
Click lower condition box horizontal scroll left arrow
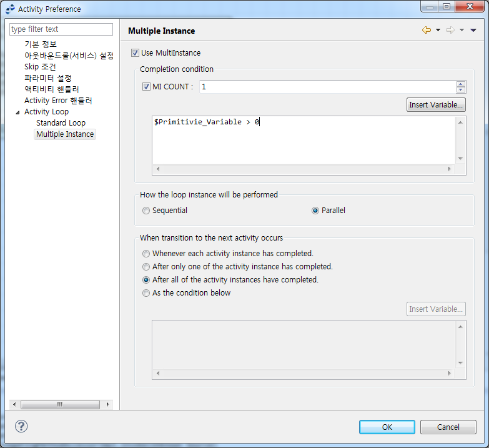(x=158, y=374)
